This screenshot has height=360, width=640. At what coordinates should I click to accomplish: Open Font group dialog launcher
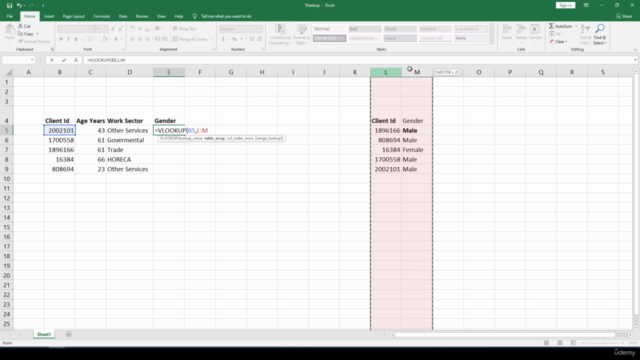coord(123,49)
